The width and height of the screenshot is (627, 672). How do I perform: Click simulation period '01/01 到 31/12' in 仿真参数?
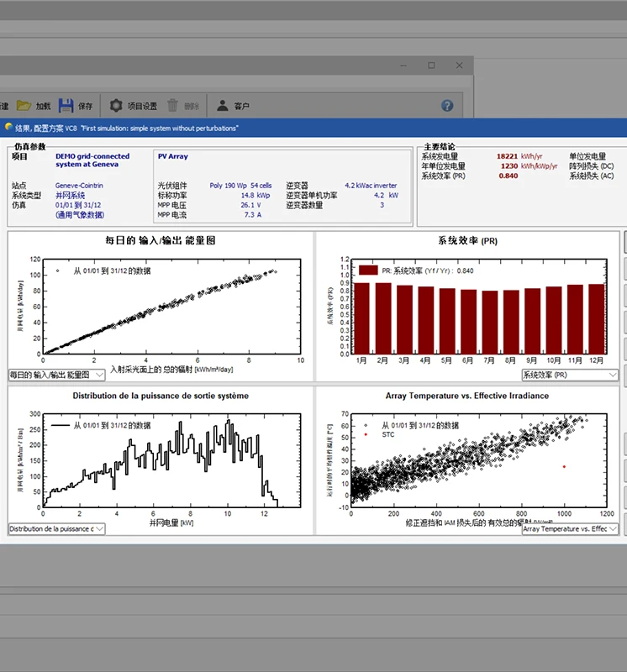[78, 205]
